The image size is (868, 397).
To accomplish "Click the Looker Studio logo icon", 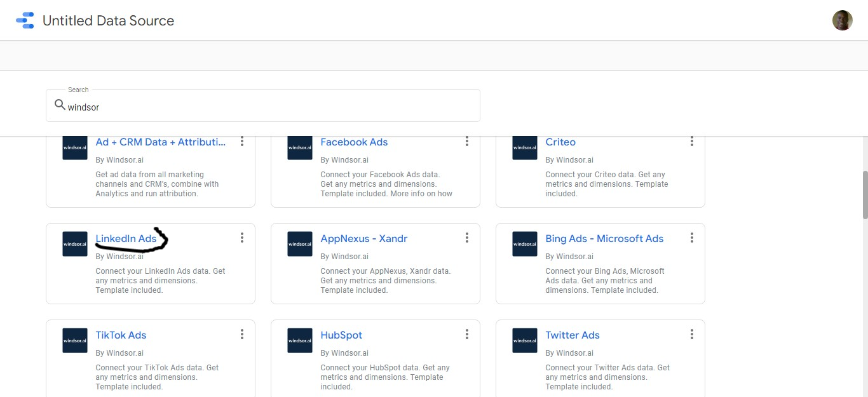I will pos(25,20).
